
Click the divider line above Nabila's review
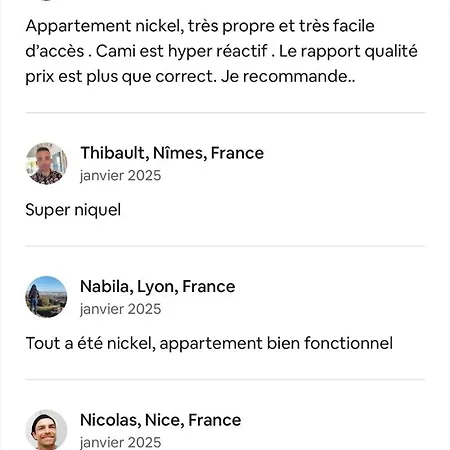point(225,246)
